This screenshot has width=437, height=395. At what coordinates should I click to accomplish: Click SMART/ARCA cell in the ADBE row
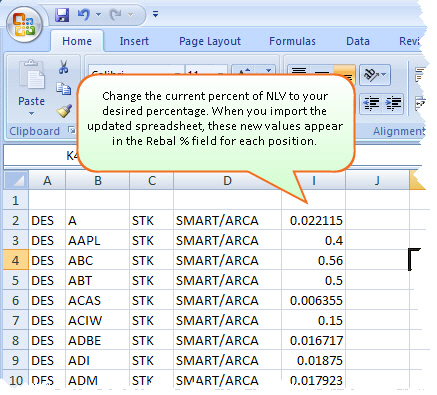pos(227,340)
